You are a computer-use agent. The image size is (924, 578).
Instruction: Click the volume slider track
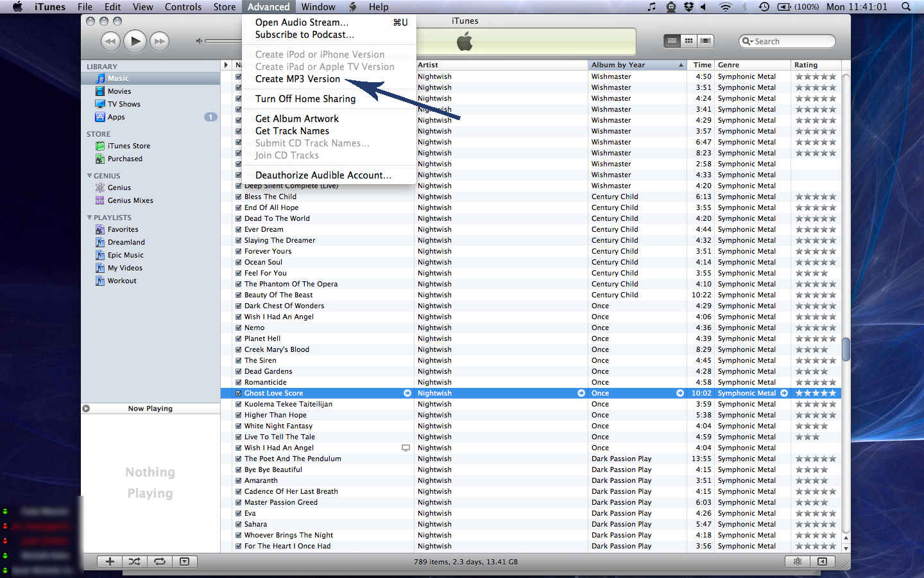[223, 41]
